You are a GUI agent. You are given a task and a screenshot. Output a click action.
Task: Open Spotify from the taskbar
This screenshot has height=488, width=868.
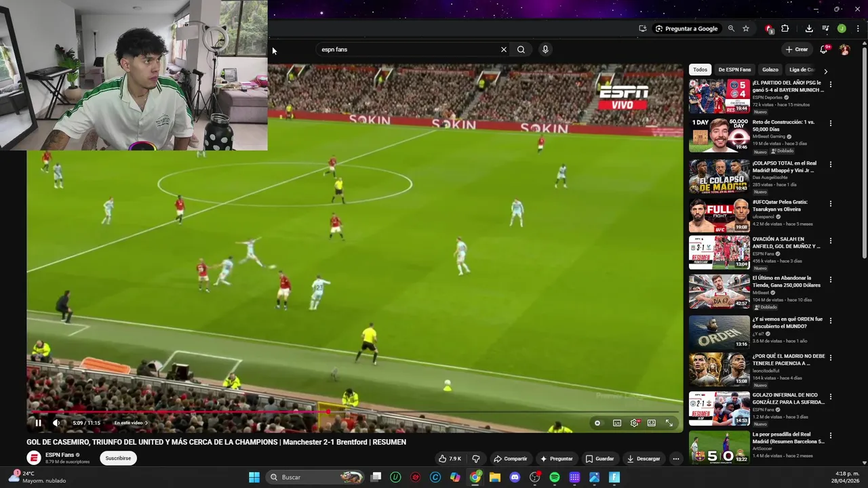coord(555,477)
